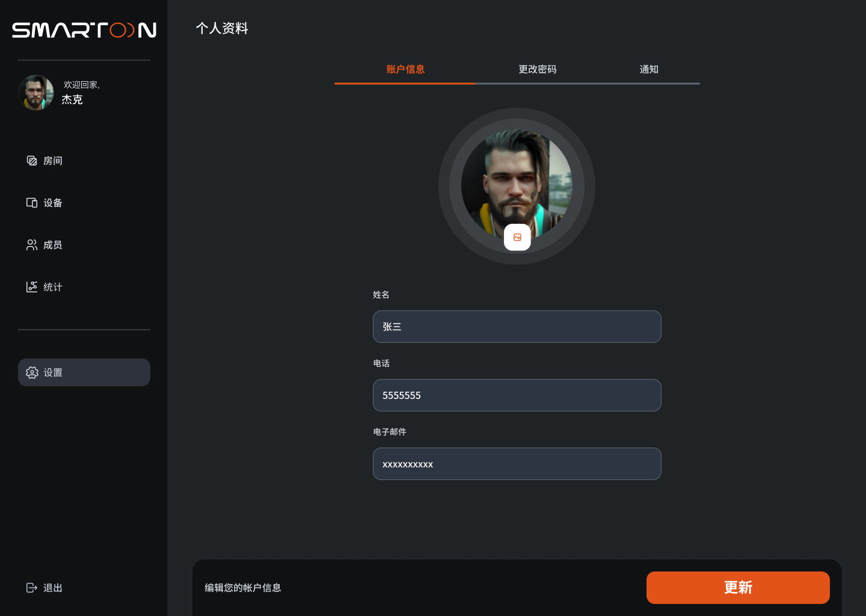
Task: Focus the 电话 field showing 5555555
Action: pyautogui.click(x=517, y=395)
